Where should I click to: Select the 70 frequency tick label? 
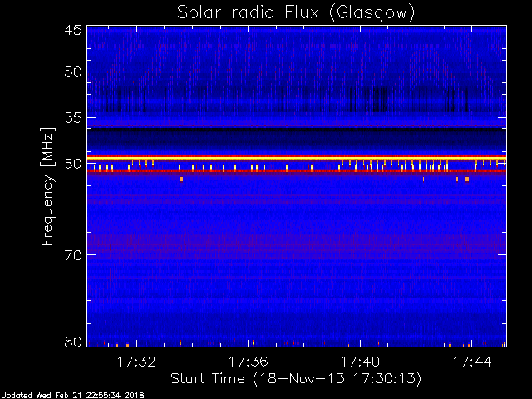coord(73,255)
